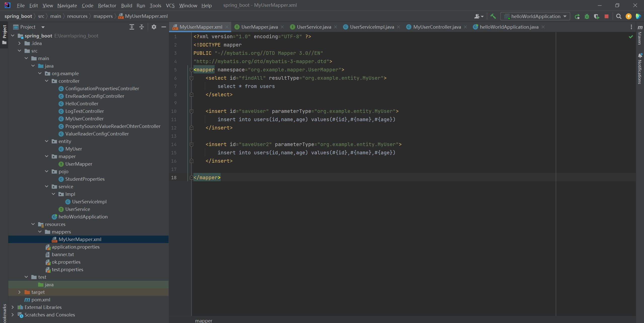Click the Rerun application icon

tap(577, 16)
